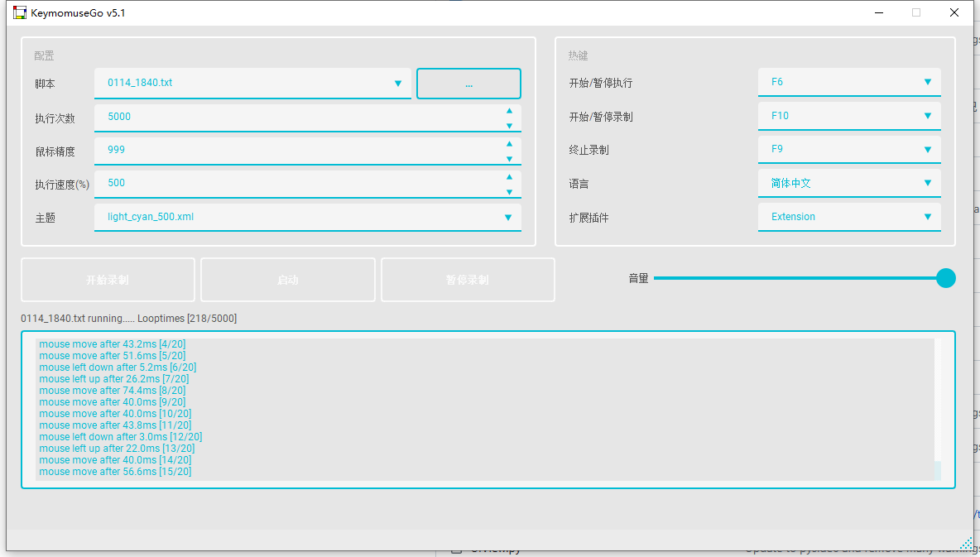Screen dimensions: 980x557
Task: Open the 脚本 script dropdown showing 0114_1840.txt
Action: click(252, 83)
